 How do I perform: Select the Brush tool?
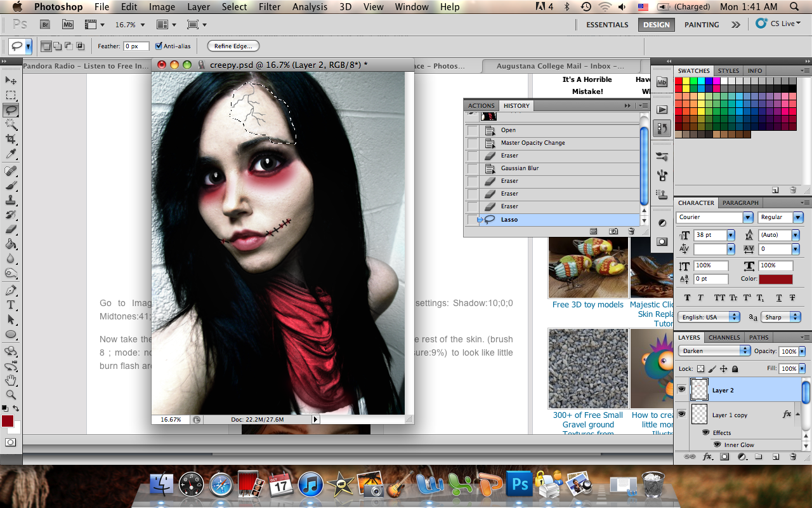click(11, 185)
